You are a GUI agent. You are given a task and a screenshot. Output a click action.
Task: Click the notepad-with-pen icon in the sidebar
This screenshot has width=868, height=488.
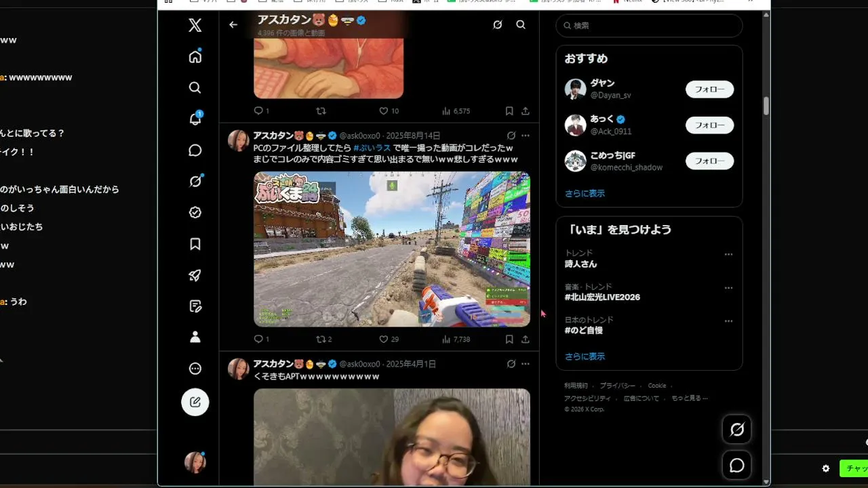[195, 306]
